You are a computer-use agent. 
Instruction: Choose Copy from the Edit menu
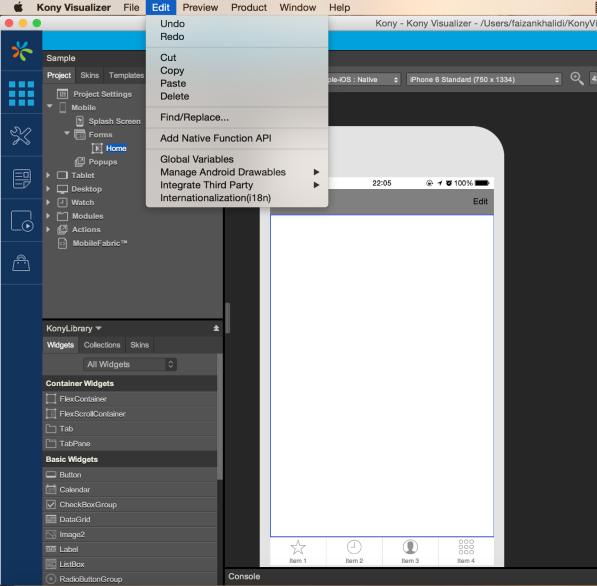237,70
